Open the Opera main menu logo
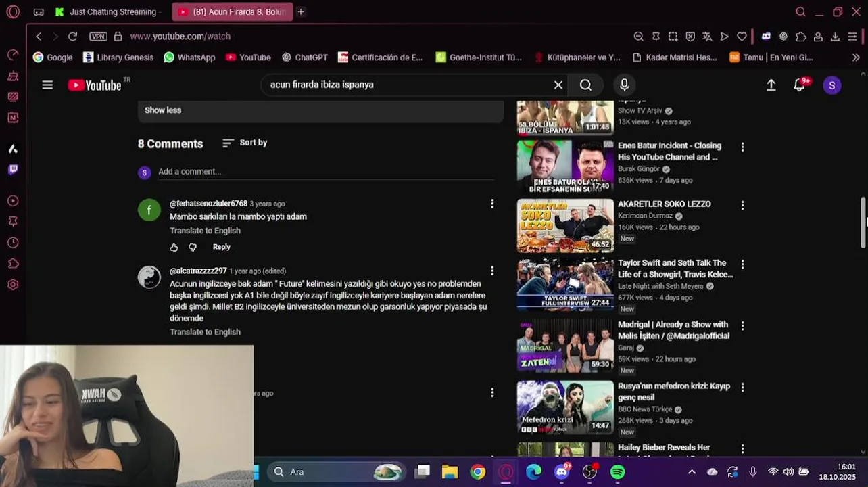 click(13, 11)
